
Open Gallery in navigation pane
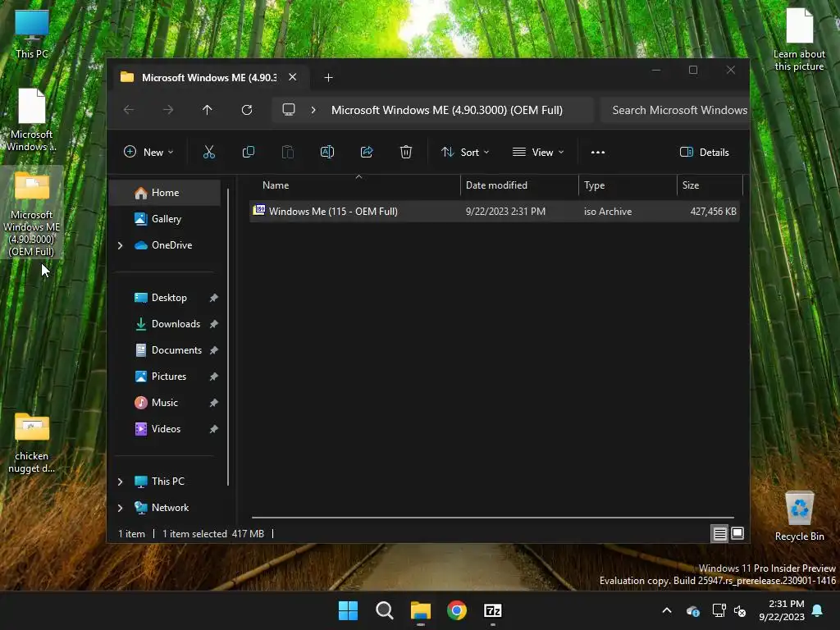coord(165,219)
